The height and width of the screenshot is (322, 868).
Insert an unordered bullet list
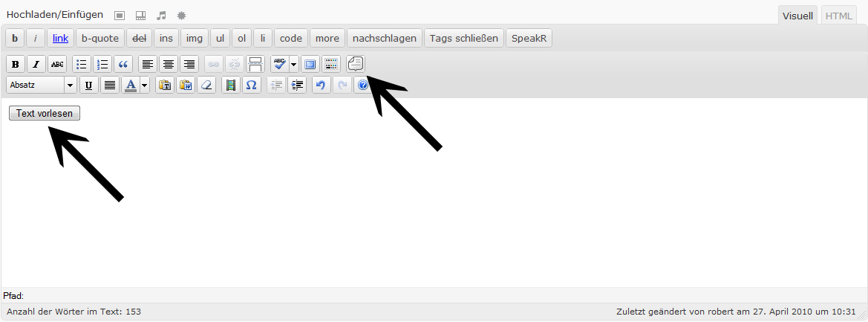pos(82,64)
